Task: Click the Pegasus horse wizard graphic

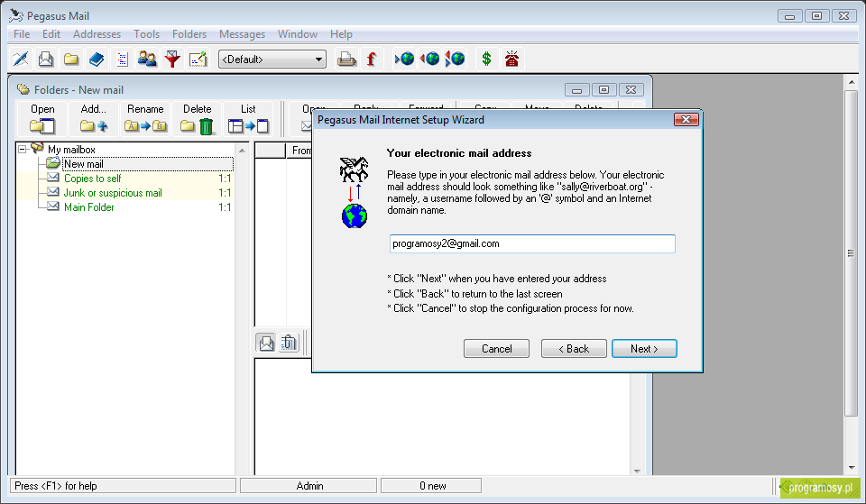Action: click(354, 170)
